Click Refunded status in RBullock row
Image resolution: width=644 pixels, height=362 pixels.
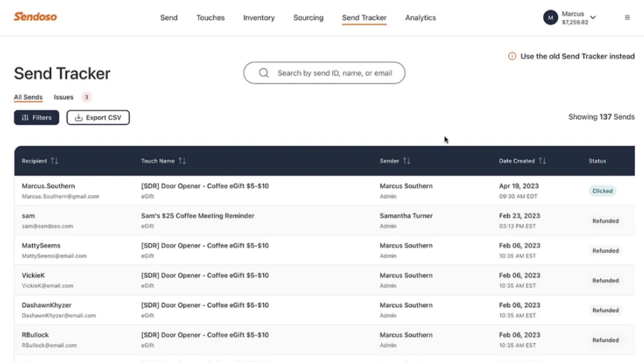(x=605, y=340)
